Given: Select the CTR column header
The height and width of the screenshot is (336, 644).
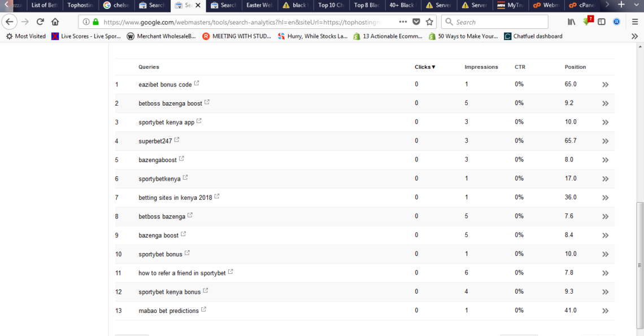Looking at the screenshot, I should point(520,67).
